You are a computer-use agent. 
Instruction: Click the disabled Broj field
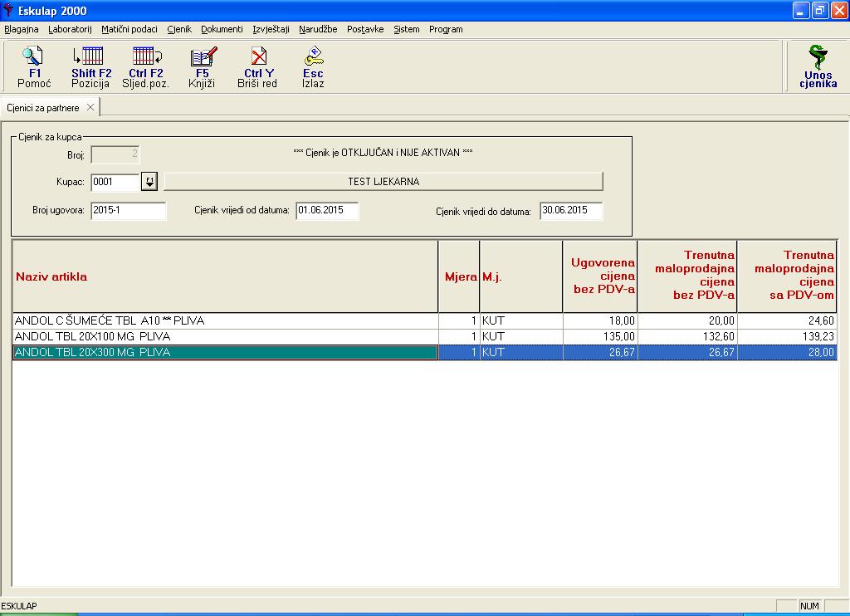click(115, 154)
